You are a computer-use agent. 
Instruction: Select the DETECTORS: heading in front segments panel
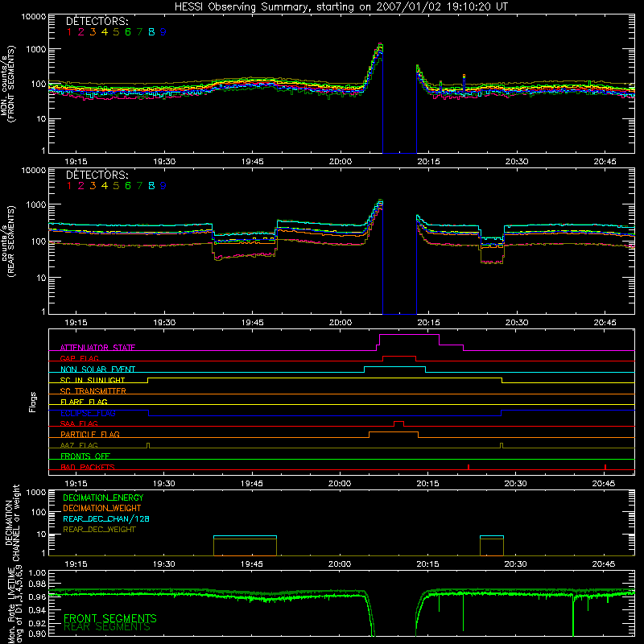pyautogui.click(x=97, y=21)
